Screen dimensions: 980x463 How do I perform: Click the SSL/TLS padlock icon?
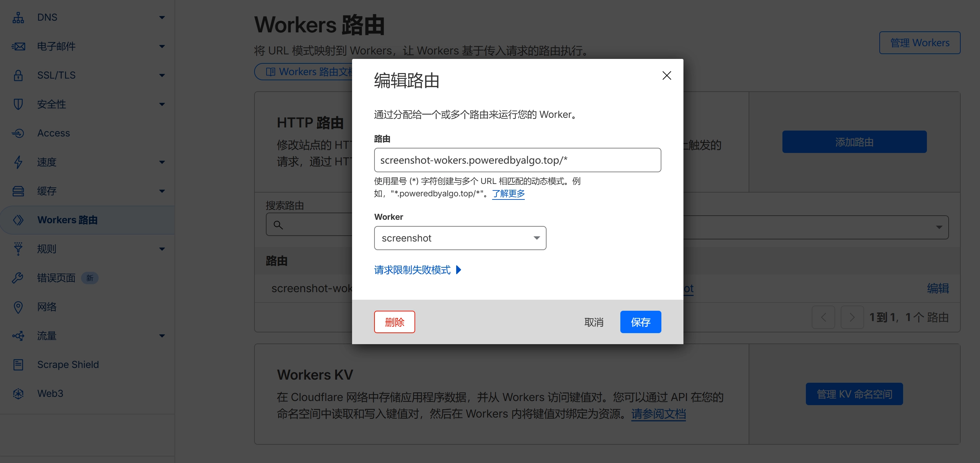18,75
